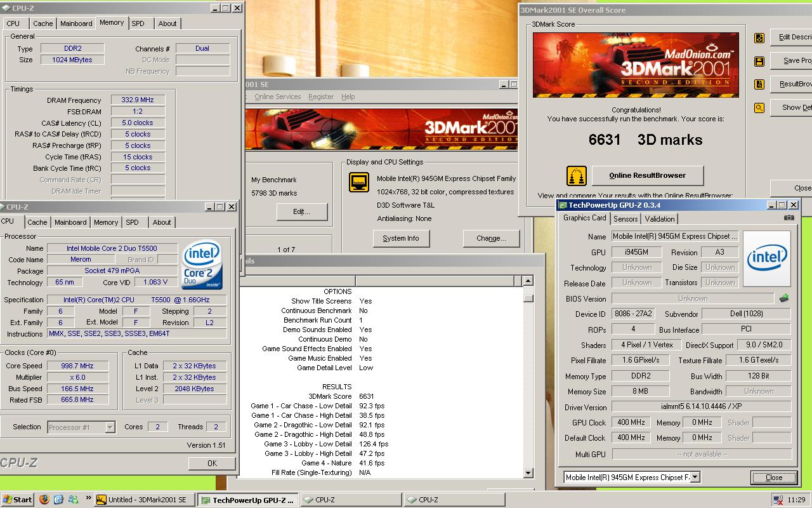Click the Close button in GPU-Z
The width and height of the screenshot is (812, 508).
pos(774,478)
